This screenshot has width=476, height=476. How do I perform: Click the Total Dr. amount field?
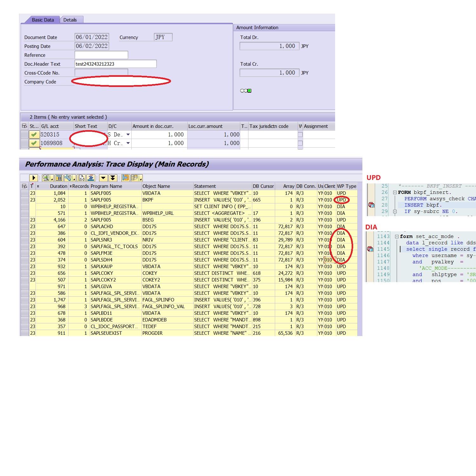pos(269,46)
